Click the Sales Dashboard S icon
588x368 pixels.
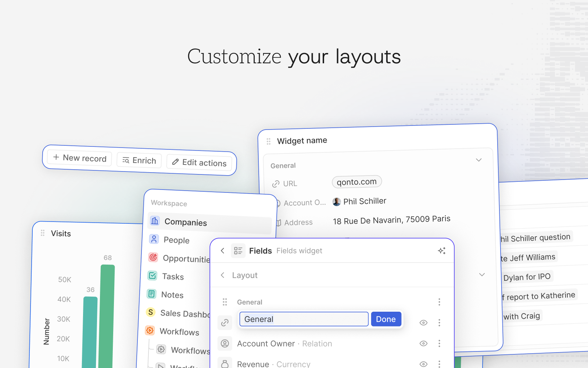(151, 312)
